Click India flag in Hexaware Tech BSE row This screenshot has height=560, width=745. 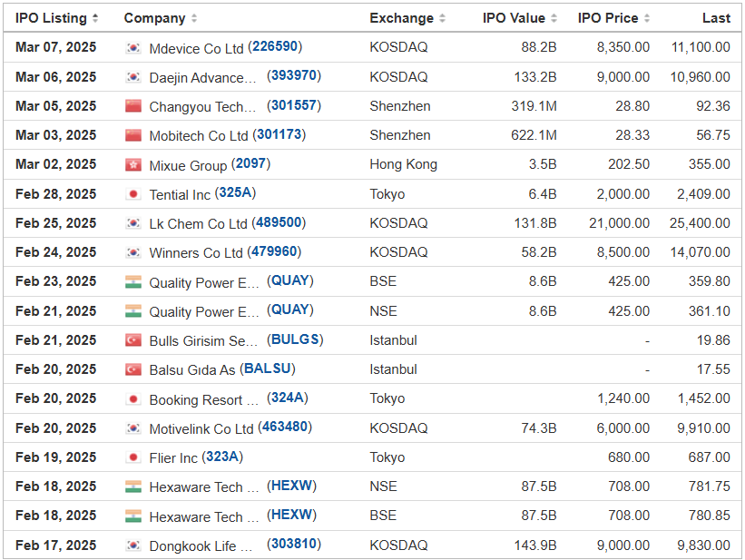[133, 516]
